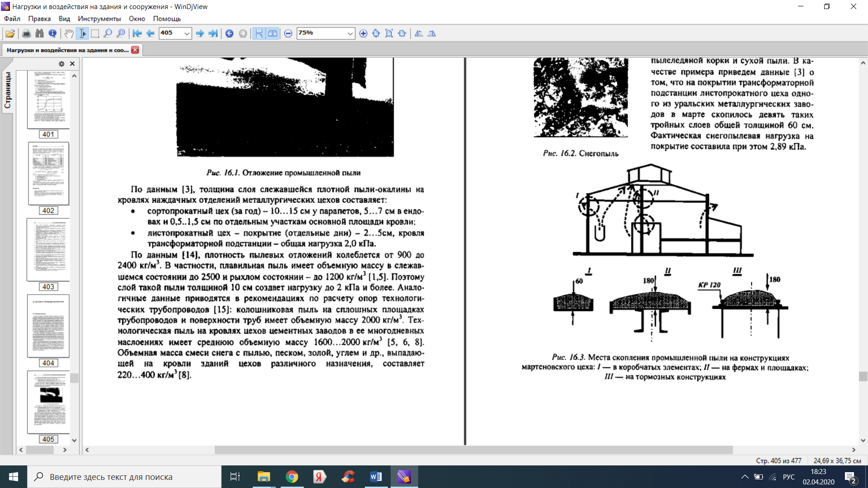This screenshot has width=868, height=488.
Task: Select the page 403 thumbnail
Action: click(x=48, y=250)
